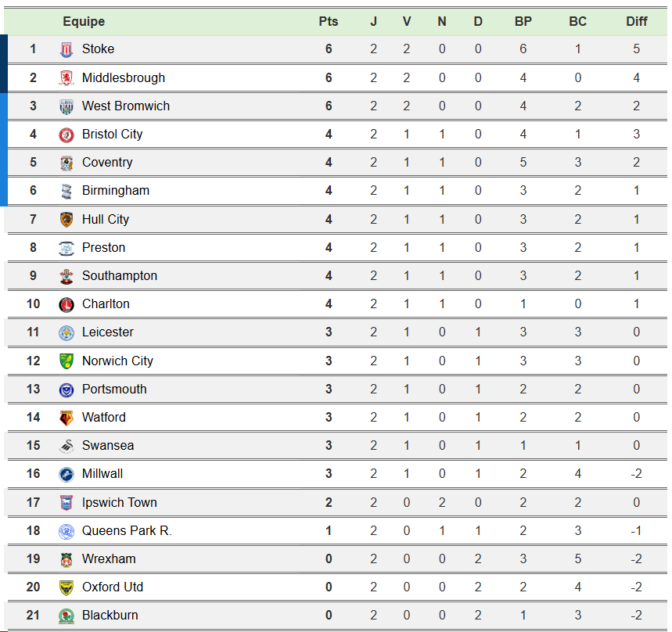Image resolution: width=672 pixels, height=632 pixels.
Task: Click the Wrexham club crest icon
Action: pyautogui.click(x=66, y=559)
